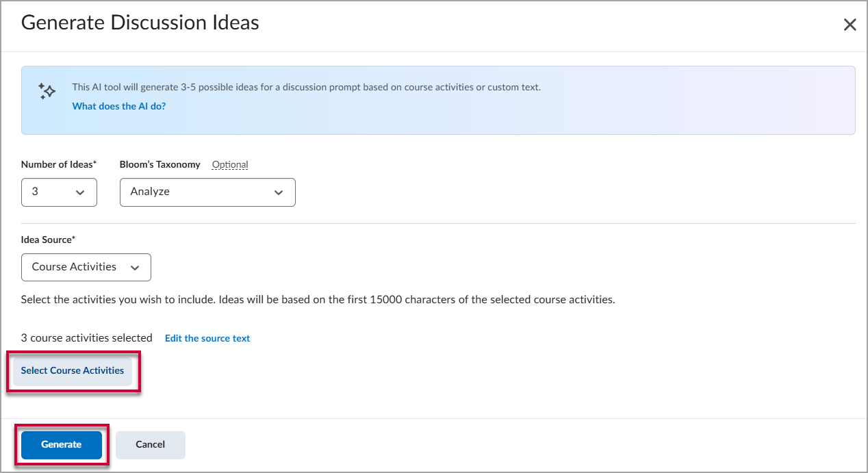Open the Number of Ideas dropdown
The image size is (868, 473).
click(59, 192)
